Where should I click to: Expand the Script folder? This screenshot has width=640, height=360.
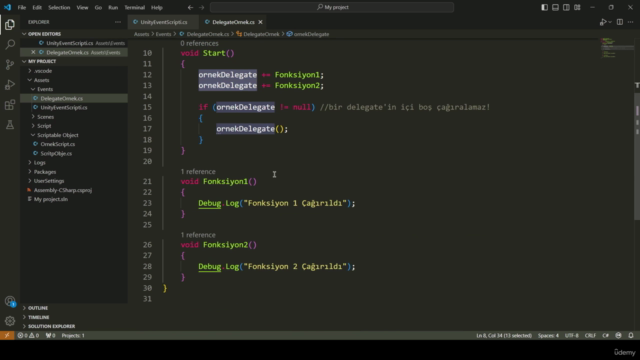coord(44,126)
